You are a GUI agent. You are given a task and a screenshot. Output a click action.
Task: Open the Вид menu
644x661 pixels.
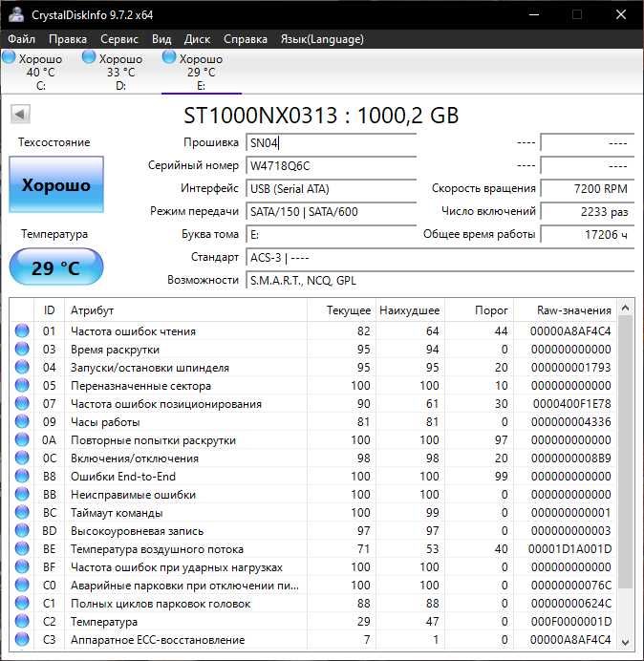[x=161, y=39]
